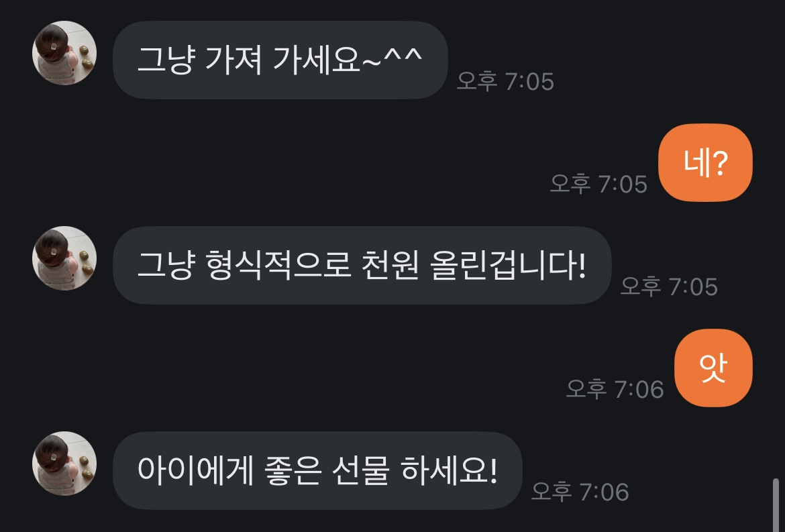785x532 pixels.
Task: Tap the '오후 7:06' timestamp beside '앗'
Action: 615,389
